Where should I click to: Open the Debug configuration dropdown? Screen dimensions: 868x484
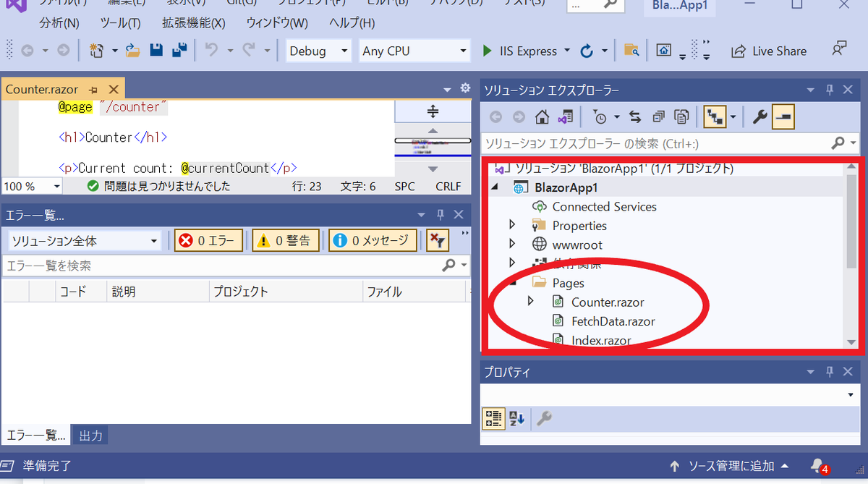pos(318,51)
